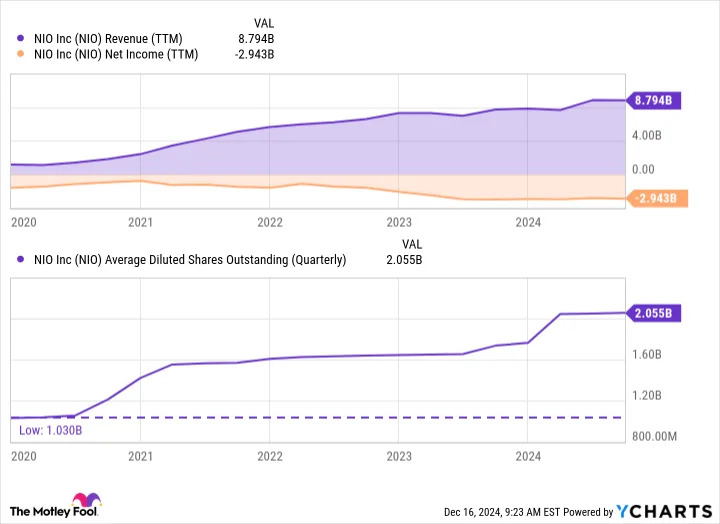The image size is (720, 524).
Task: Click the 800.00M y-axis label
Action: pyautogui.click(x=654, y=436)
